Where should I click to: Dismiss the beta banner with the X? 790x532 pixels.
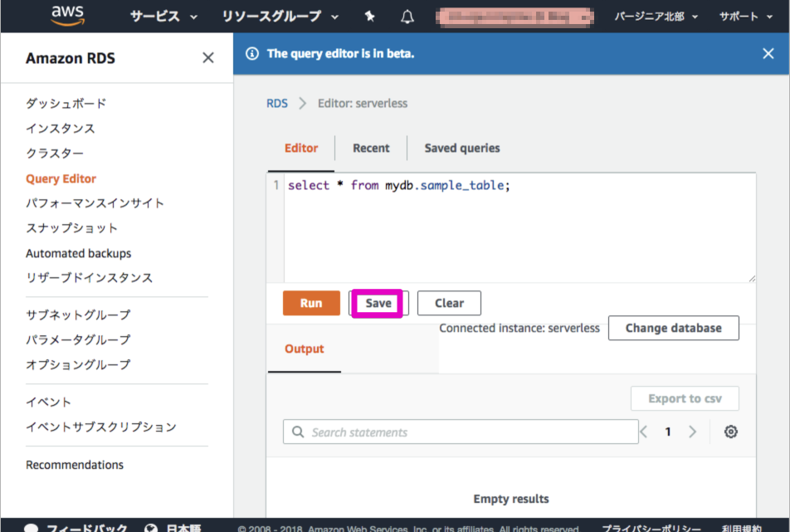tap(768, 52)
